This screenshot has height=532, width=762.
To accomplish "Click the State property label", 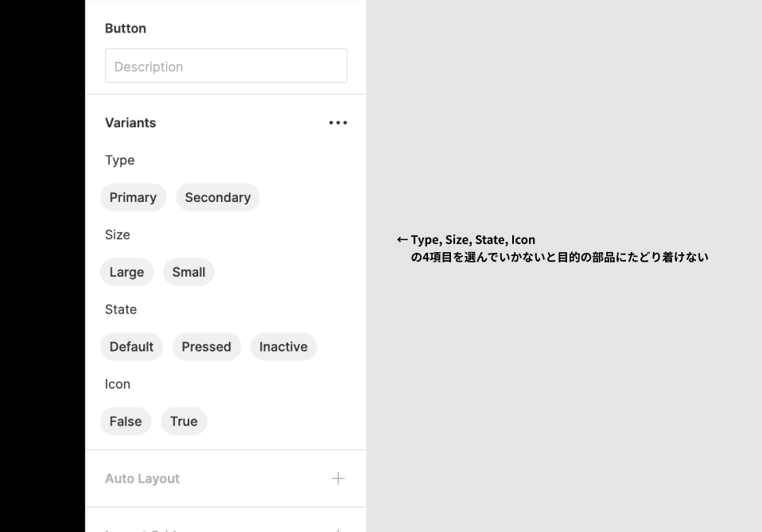I will (121, 309).
